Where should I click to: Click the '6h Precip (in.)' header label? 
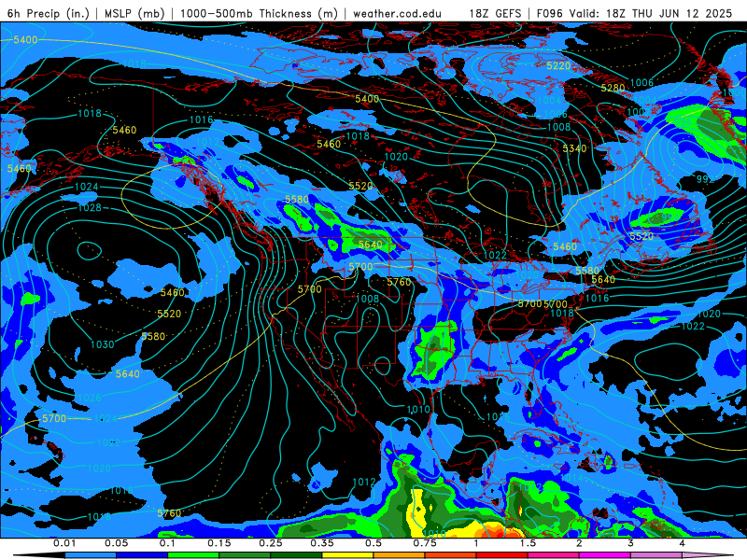click(49, 13)
